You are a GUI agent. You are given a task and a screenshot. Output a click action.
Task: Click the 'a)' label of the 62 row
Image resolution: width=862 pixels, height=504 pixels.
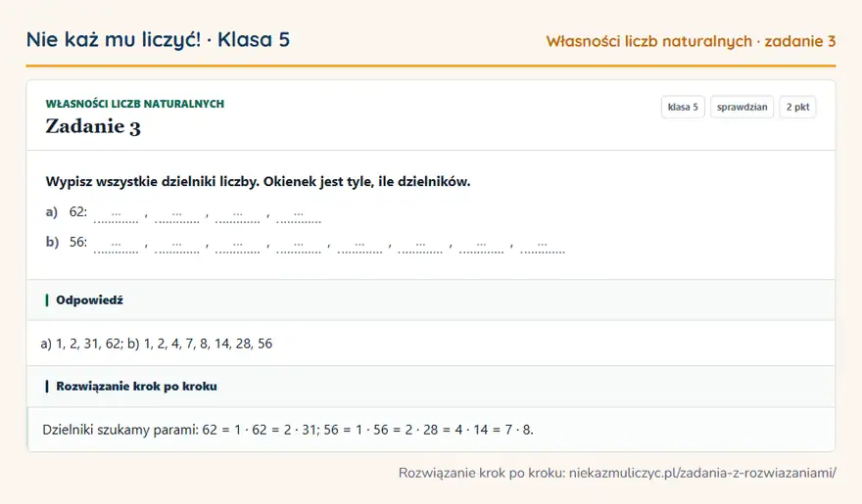pyautogui.click(x=52, y=212)
